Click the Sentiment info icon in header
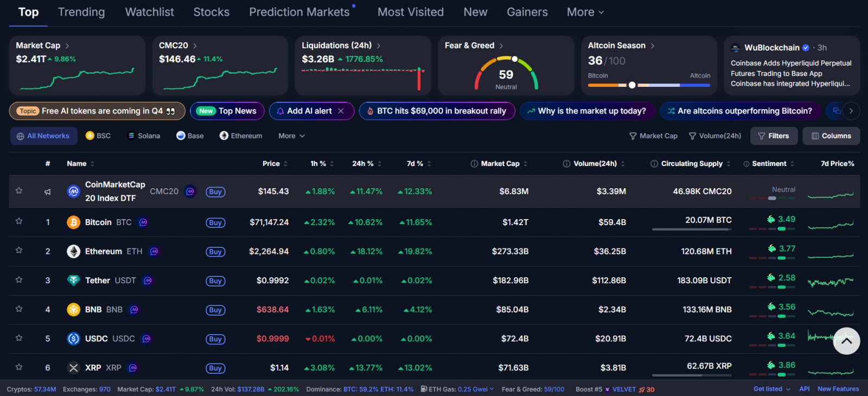The width and height of the screenshot is (868, 396). click(746, 164)
